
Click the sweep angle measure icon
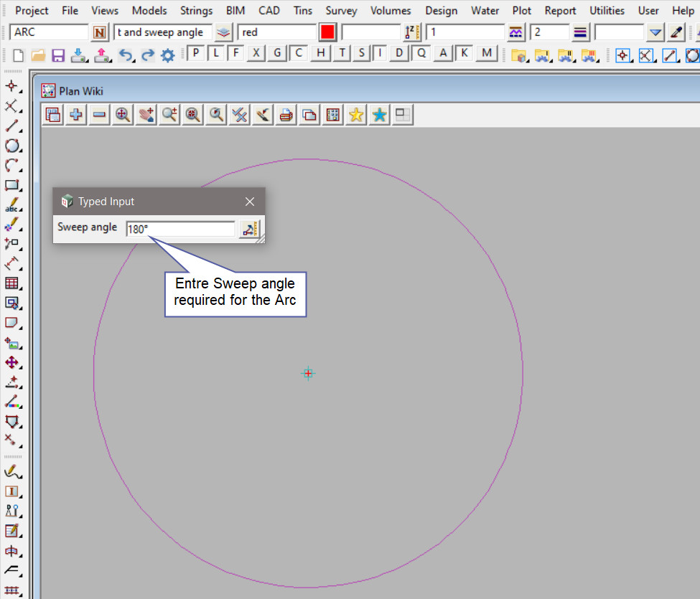coord(248,230)
